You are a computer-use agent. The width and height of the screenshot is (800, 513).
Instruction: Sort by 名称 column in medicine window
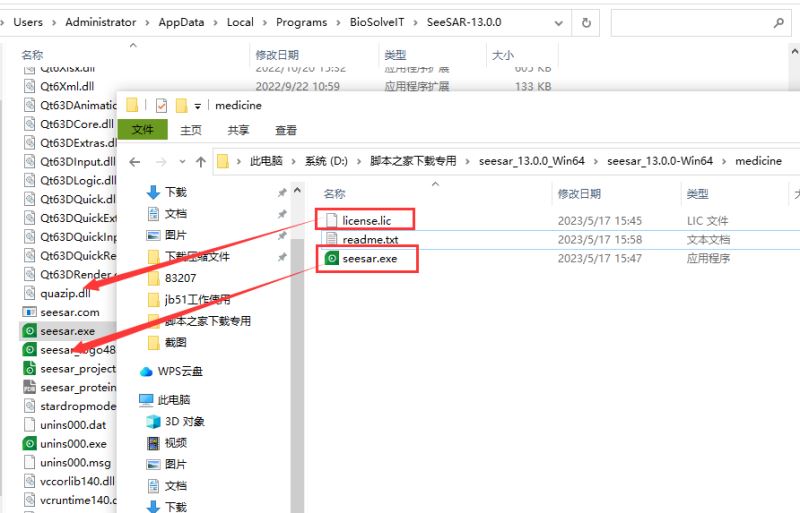335,194
